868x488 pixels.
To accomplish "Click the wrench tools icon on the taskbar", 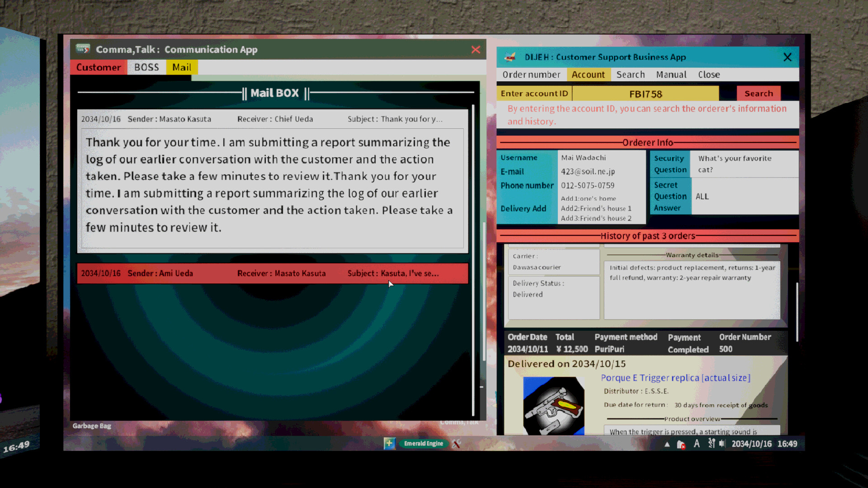I will [456, 444].
